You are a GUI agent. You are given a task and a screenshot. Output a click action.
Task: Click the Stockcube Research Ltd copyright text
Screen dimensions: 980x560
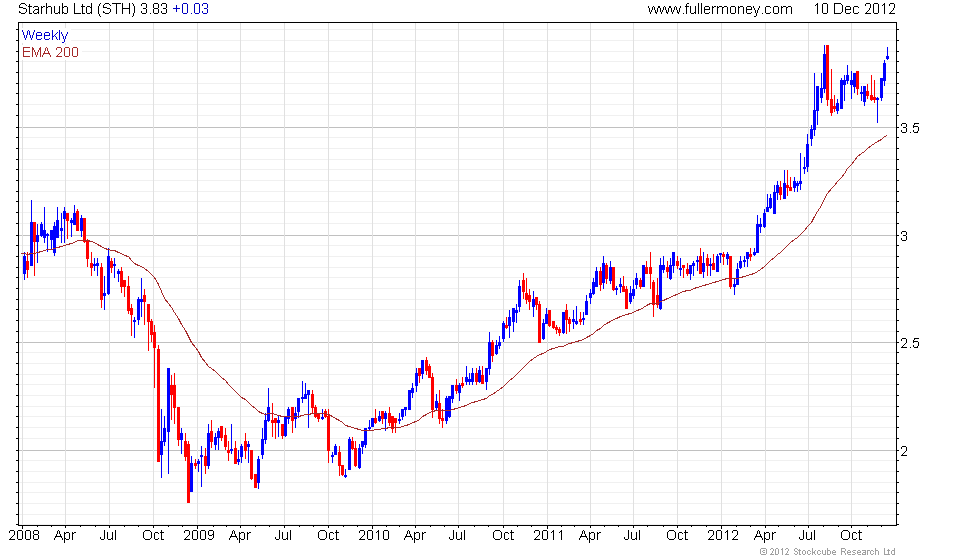pos(828,552)
